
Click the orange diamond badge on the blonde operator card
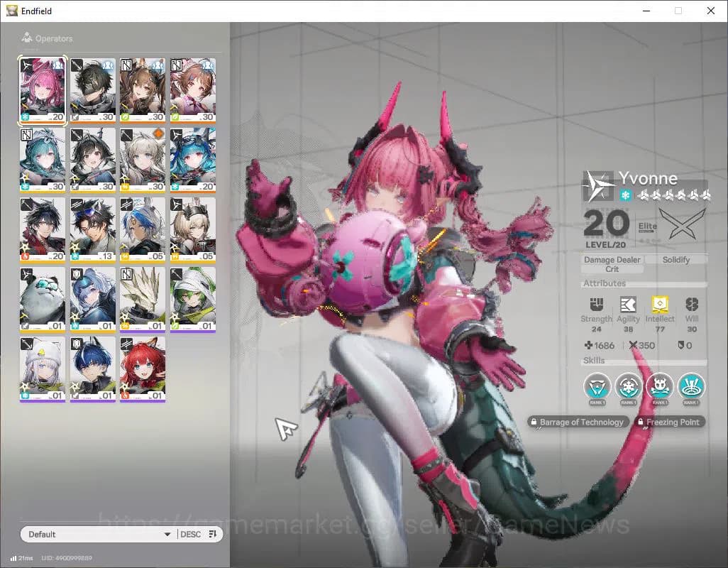click(158, 133)
